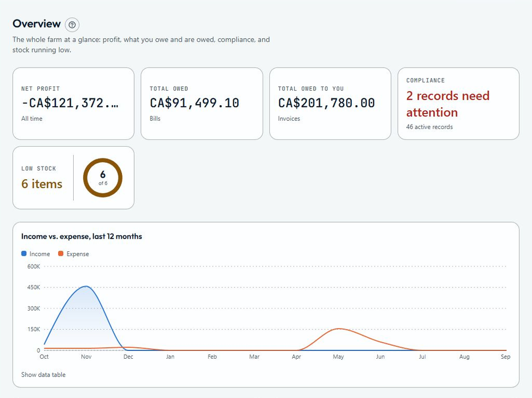Click the Overview heading
Screen dimensions: 532x398
(37, 24)
